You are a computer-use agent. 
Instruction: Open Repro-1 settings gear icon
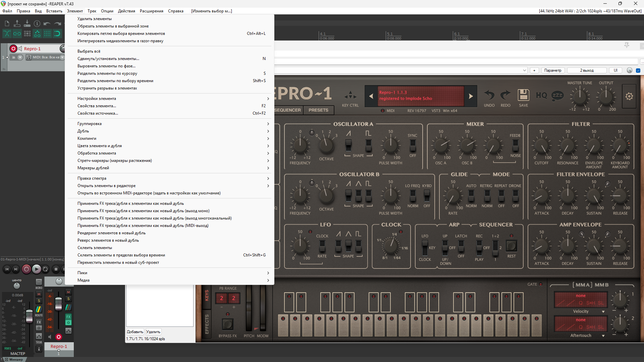pyautogui.click(x=629, y=96)
